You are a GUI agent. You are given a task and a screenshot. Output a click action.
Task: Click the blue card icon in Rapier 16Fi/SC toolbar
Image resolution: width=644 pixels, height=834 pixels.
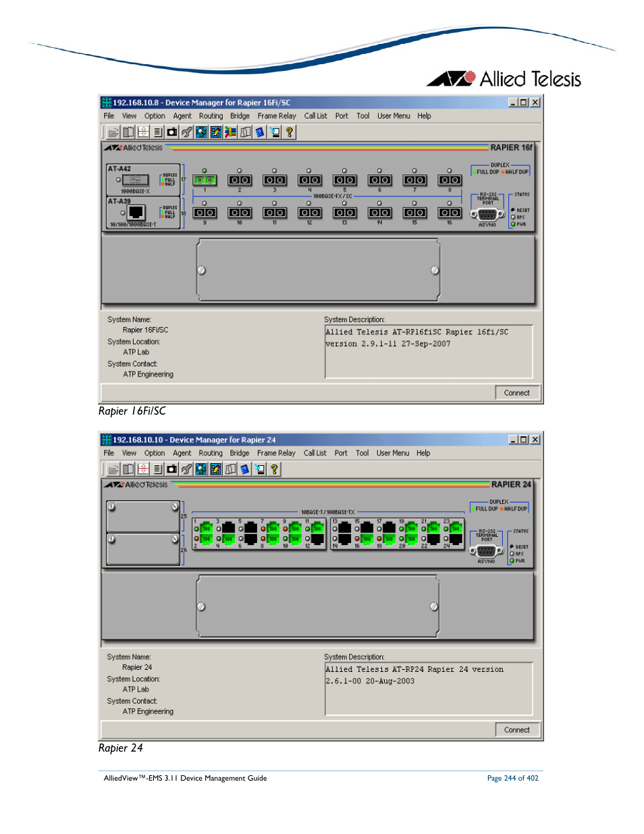tap(260, 132)
